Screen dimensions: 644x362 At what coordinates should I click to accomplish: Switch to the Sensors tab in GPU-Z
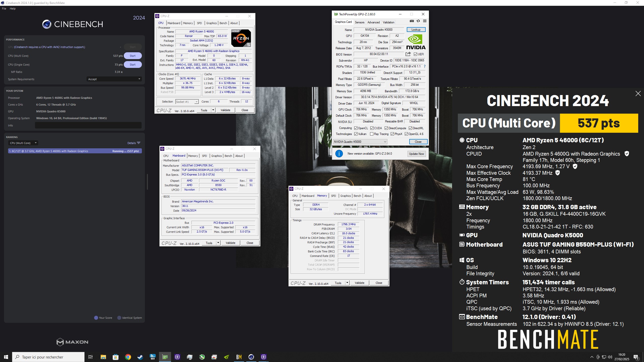(x=359, y=22)
